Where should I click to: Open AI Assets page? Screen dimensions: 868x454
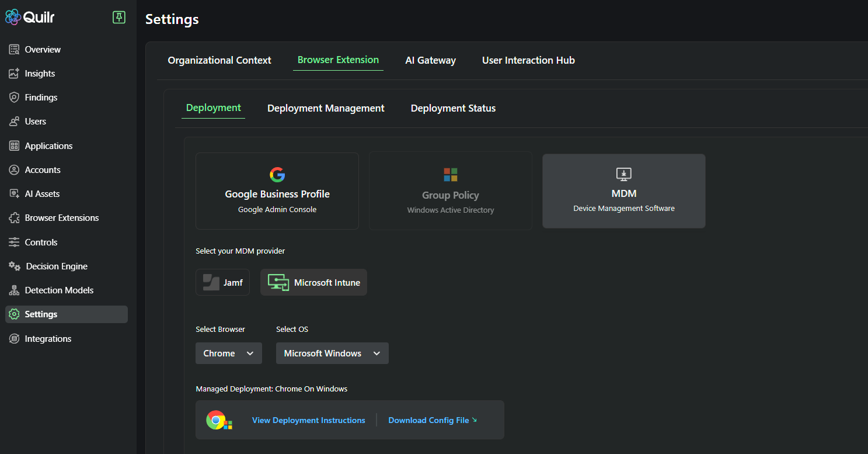(x=67, y=194)
